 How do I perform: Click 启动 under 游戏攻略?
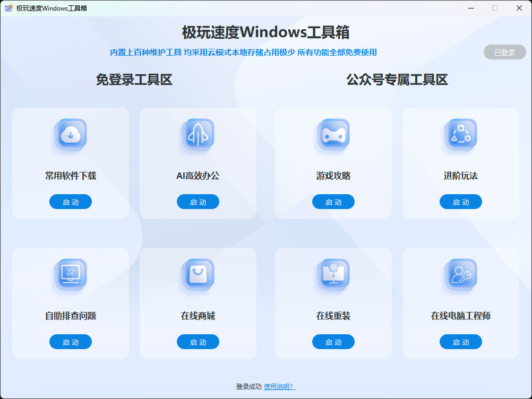pos(333,202)
